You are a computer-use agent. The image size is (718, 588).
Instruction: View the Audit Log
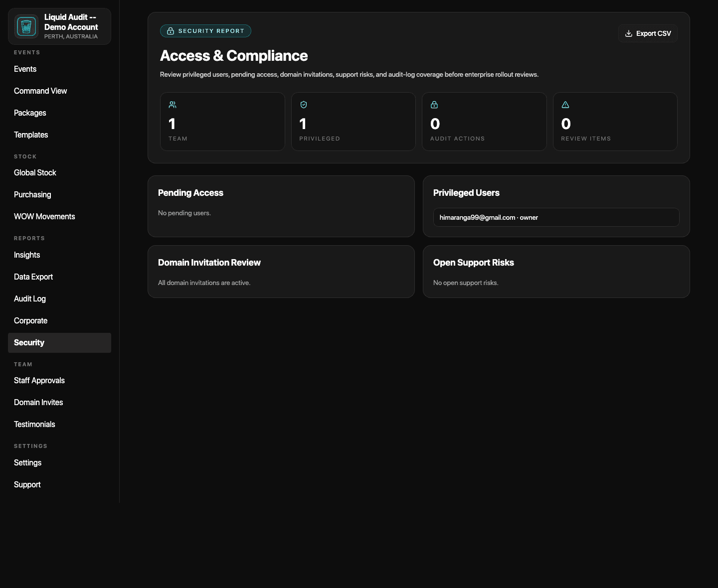[x=59, y=299]
